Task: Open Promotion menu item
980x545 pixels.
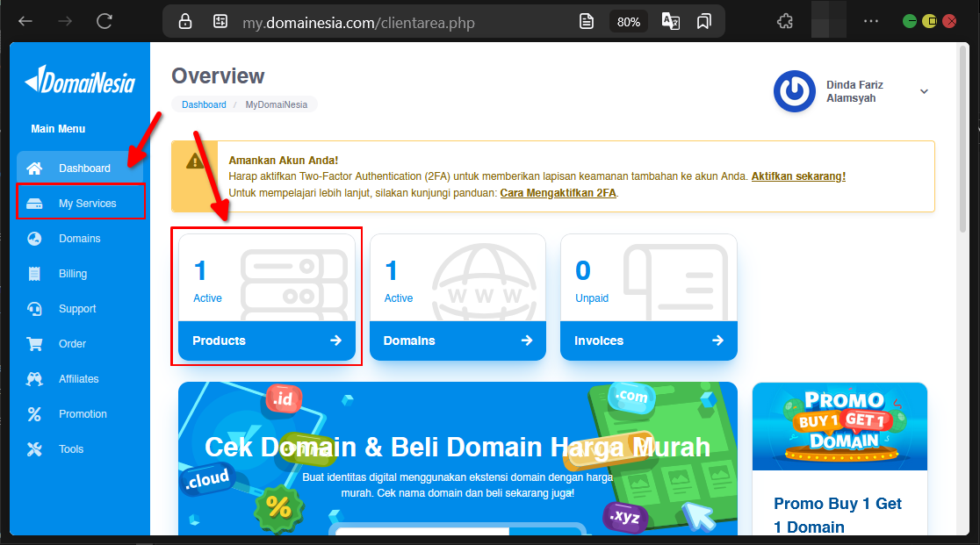Action: pyautogui.click(x=80, y=414)
